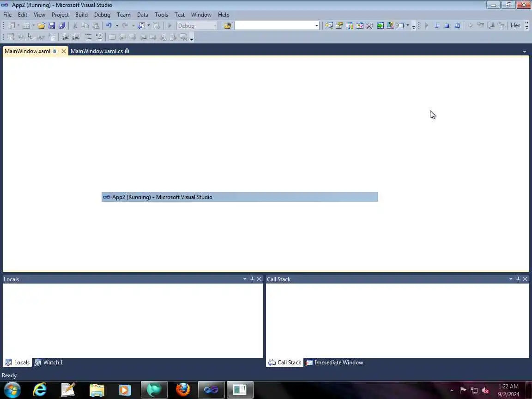The width and height of the screenshot is (532, 399).
Task: Open the Debug menu
Action: (102, 15)
